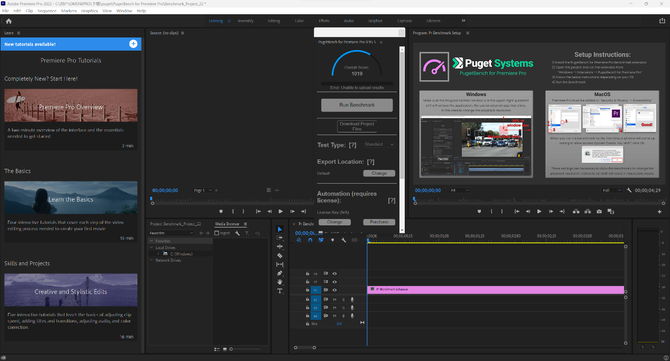Add a marker in the timeline header

(x=332, y=240)
